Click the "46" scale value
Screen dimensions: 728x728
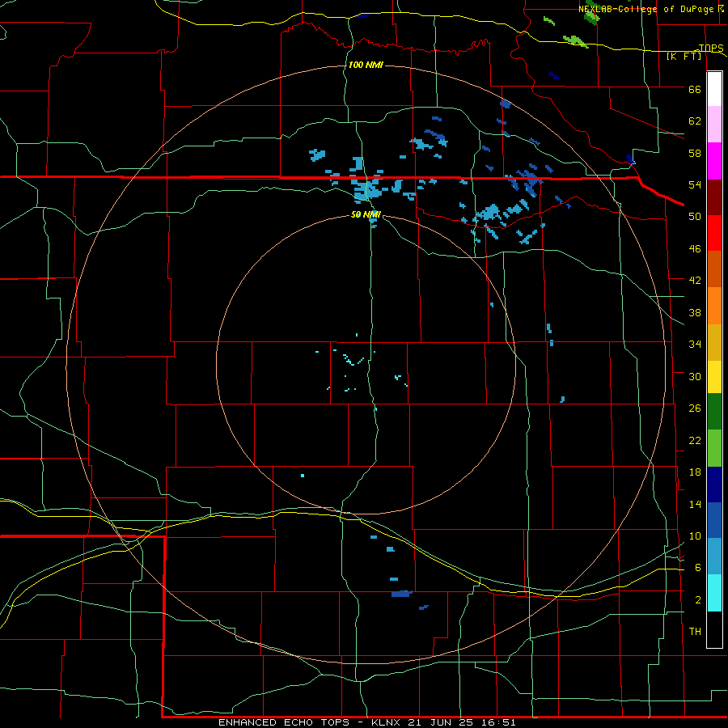[x=695, y=249]
